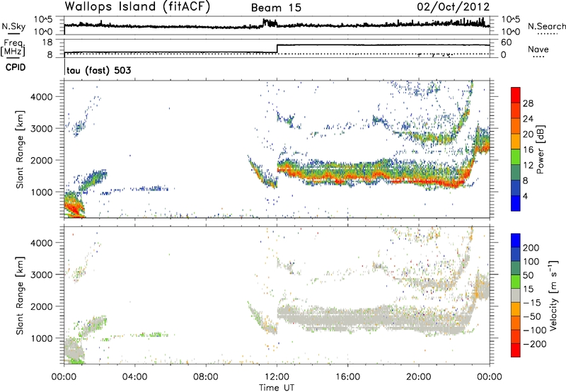Click the 'tau (fast) 503' text
Screen dimensions: 566x392
[99, 70]
